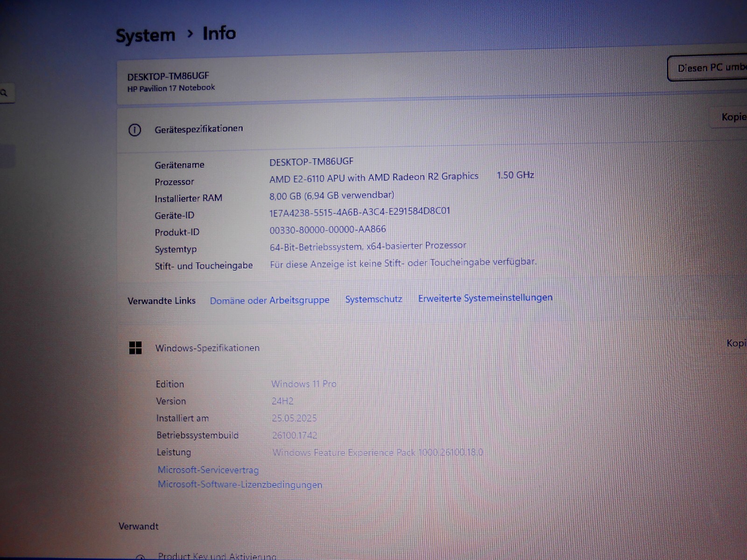747x560 pixels.
Task: Open Systemschutz link
Action: tap(373, 299)
